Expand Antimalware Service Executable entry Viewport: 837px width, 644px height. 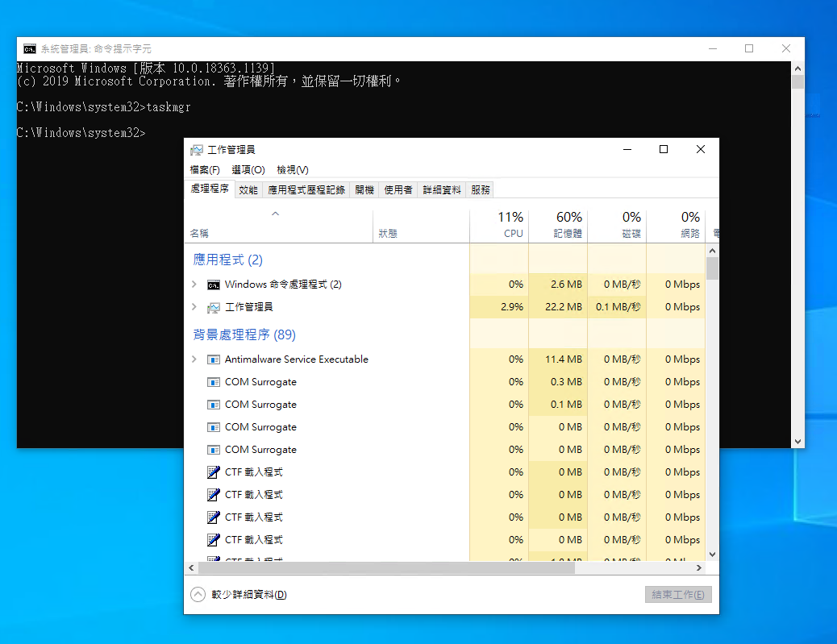[194, 359]
